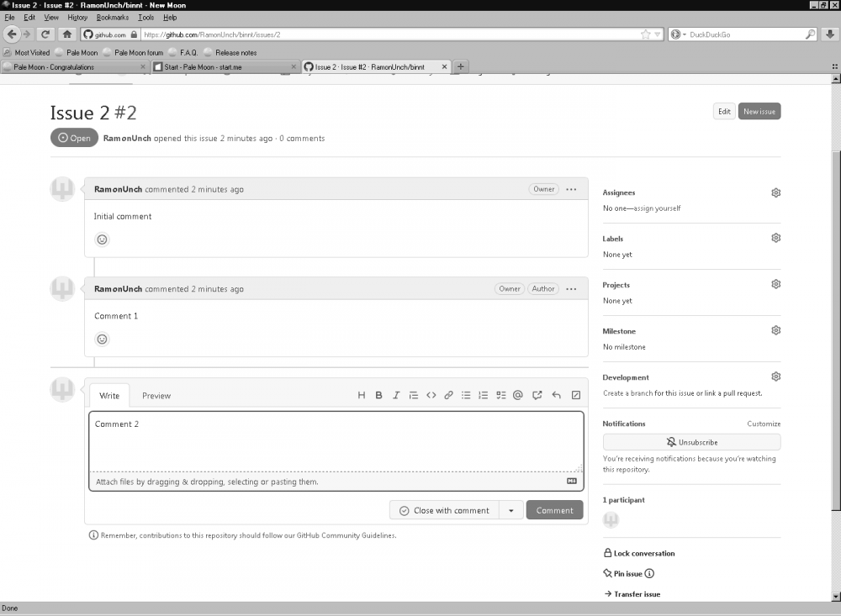Add a link using the chain icon

click(x=448, y=395)
